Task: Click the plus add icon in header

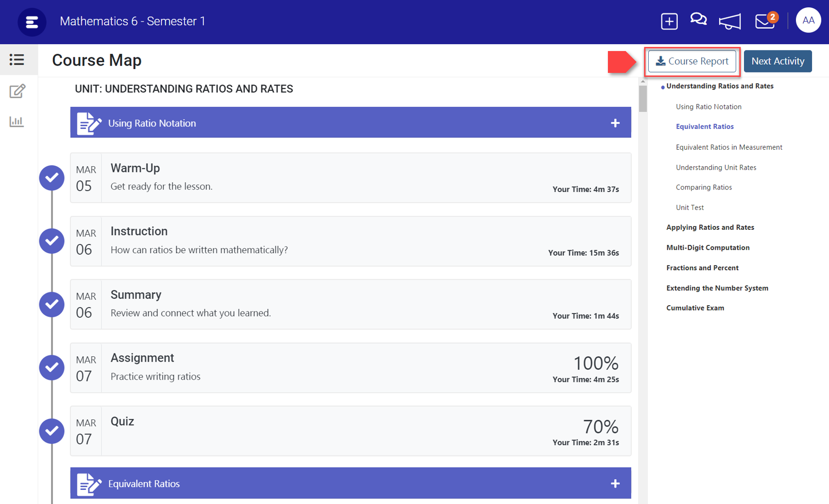Action: (669, 21)
